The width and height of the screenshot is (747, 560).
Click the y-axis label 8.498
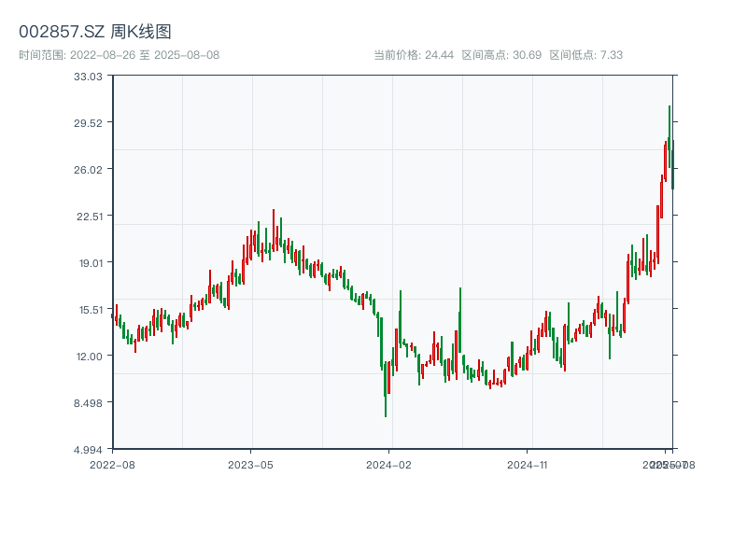[x=88, y=403]
